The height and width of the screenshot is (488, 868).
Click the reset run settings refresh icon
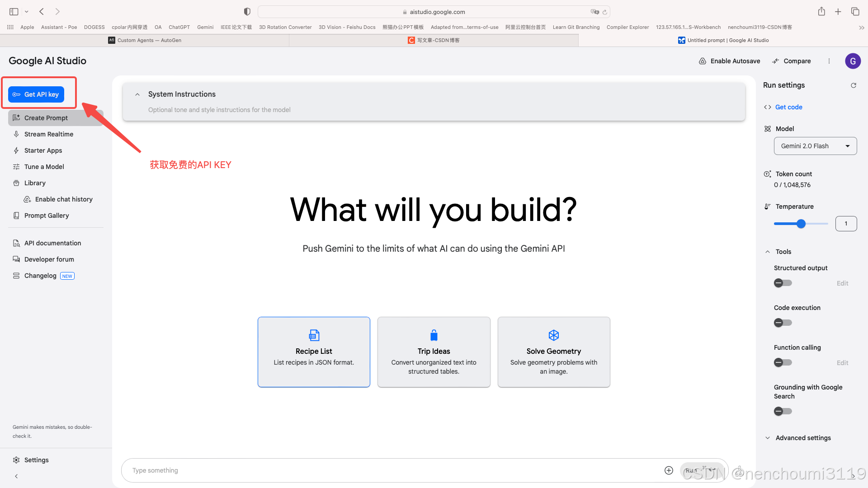854,85
